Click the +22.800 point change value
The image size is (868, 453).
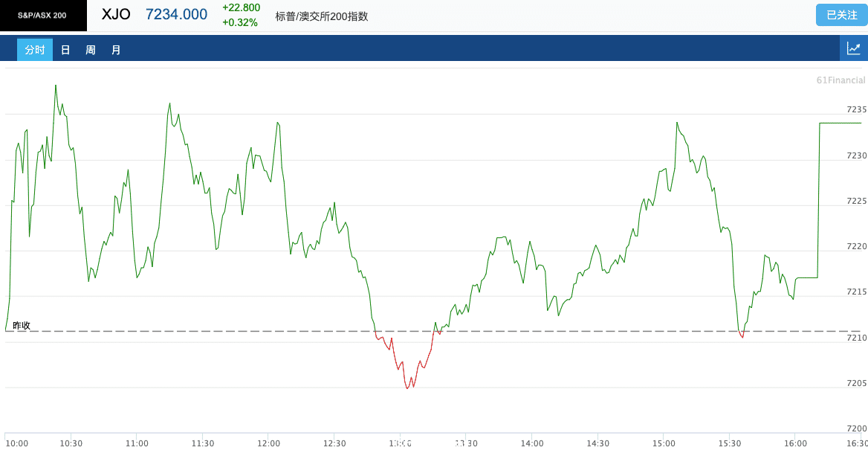(x=242, y=7)
